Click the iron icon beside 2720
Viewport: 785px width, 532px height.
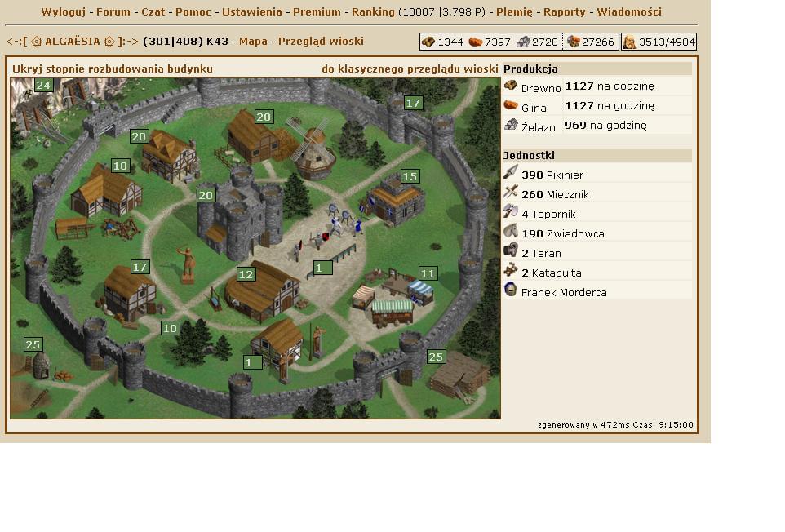tap(523, 42)
